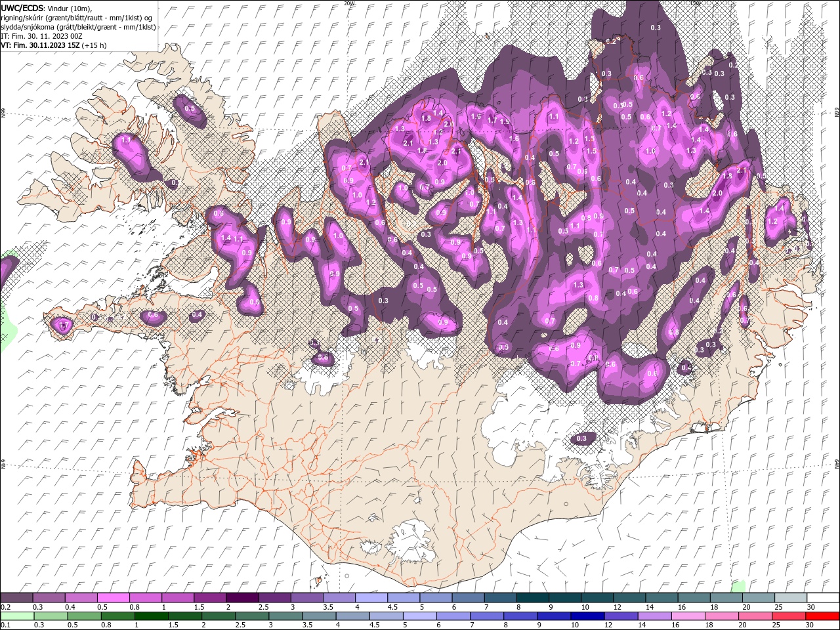
Task: Select the deep blue swatch labeled 10 in lower legend
Action: coord(587,616)
